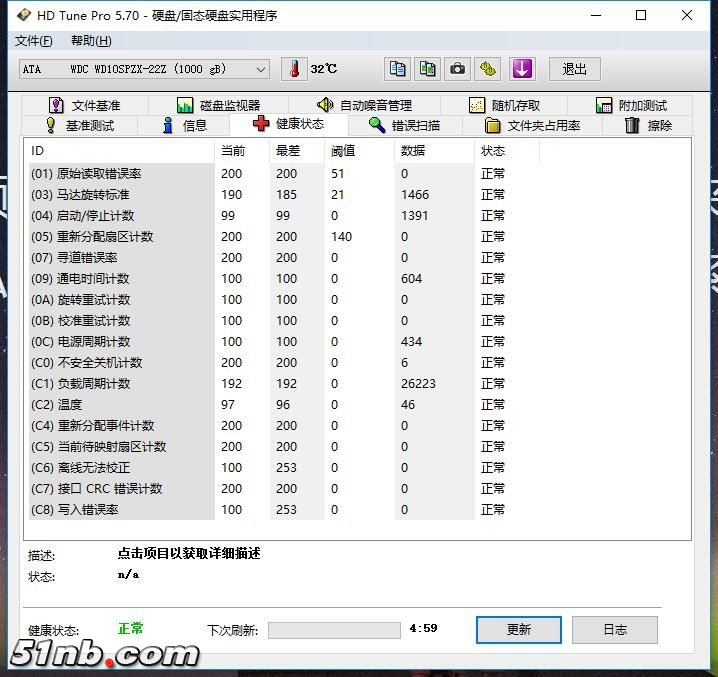Open the 文件(F) menu
The height and width of the screenshot is (677, 718).
(34, 41)
